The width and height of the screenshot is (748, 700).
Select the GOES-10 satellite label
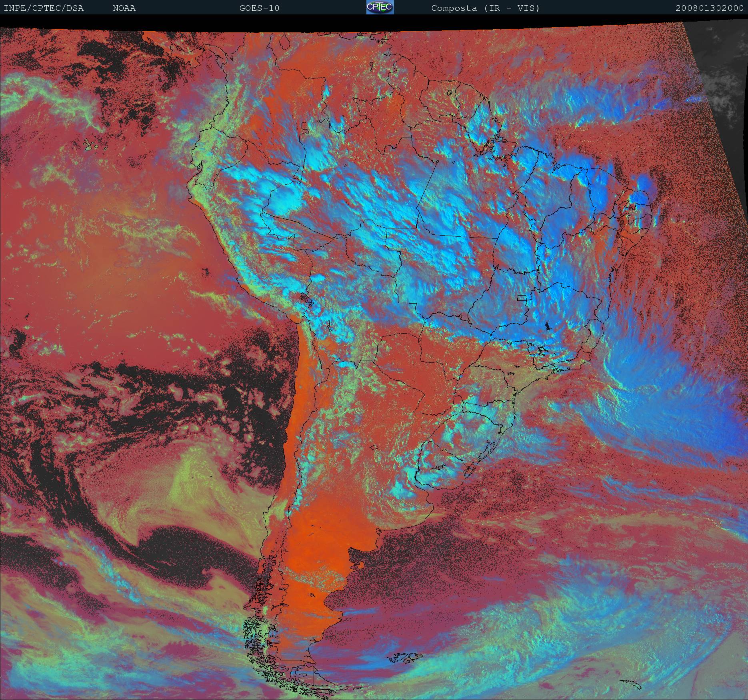click(x=259, y=8)
